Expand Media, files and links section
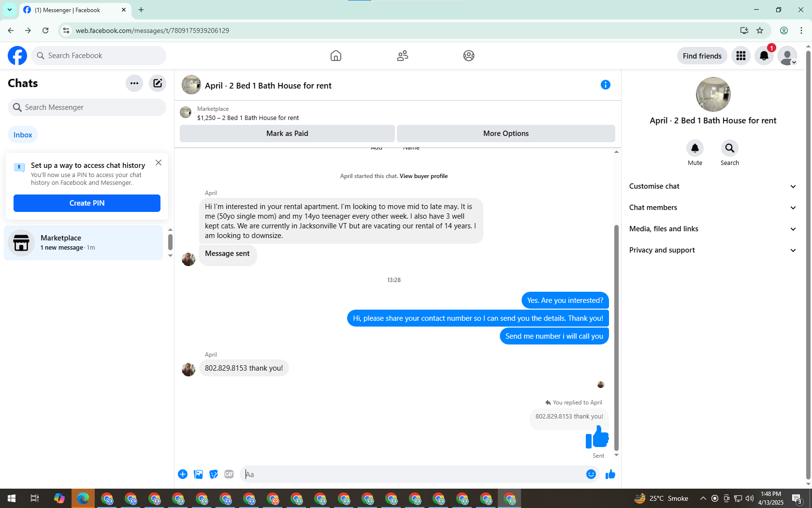 pos(713,229)
